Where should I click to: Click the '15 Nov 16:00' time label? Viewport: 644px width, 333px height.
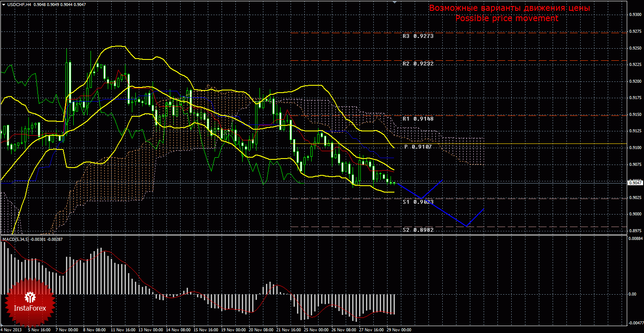coord(206,330)
